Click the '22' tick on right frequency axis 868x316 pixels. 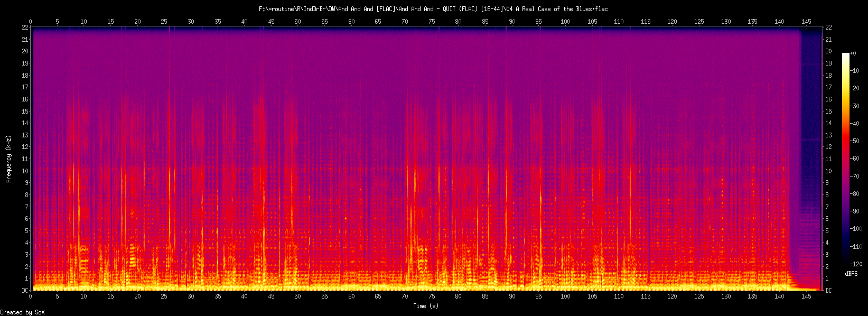pyautogui.click(x=828, y=27)
